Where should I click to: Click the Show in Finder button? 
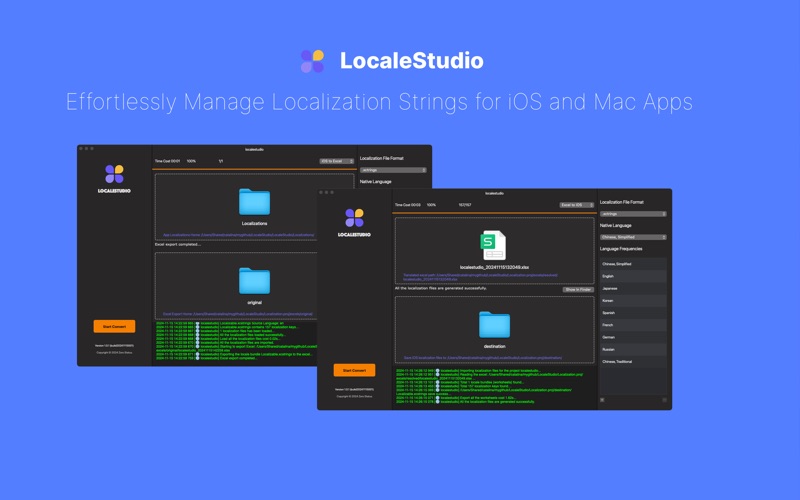tap(578, 289)
